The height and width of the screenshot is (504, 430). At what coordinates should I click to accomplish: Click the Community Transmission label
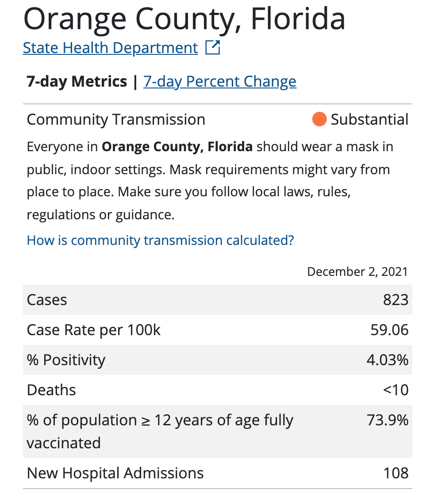116,120
